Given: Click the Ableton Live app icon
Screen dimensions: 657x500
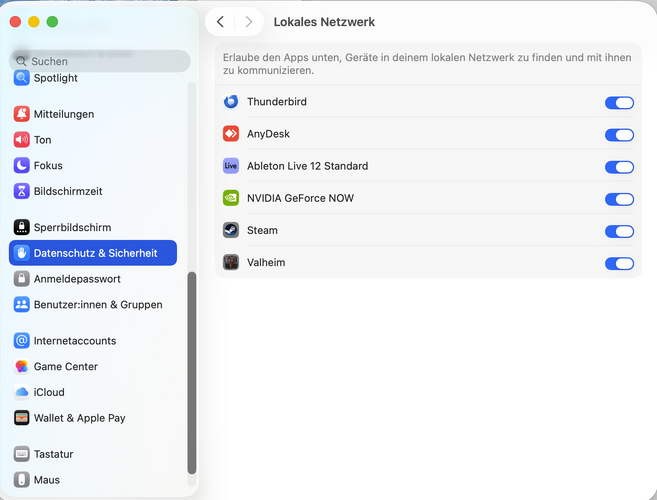Looking at the screenshot, I should coord(231,166).
